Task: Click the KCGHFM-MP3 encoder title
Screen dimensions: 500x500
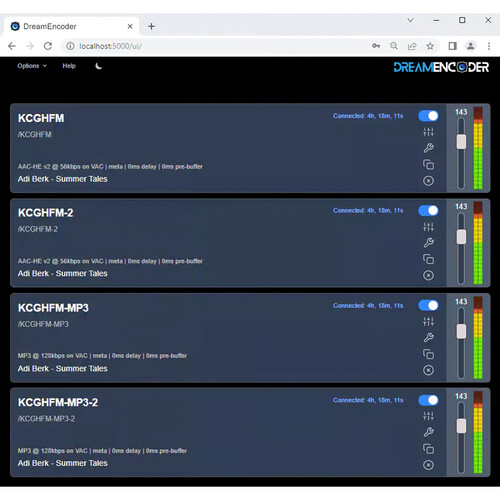Action: pyautogui.click(x=53, y=308)
